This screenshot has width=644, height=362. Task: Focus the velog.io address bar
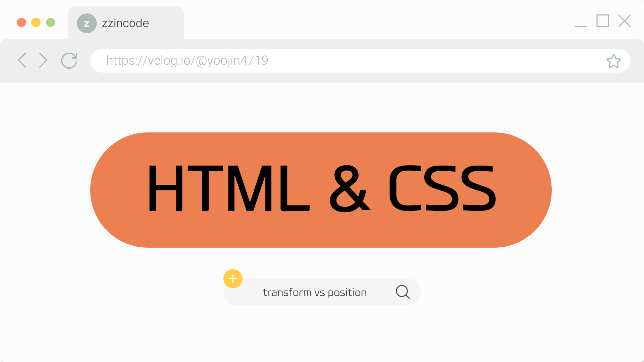point(360,61)
